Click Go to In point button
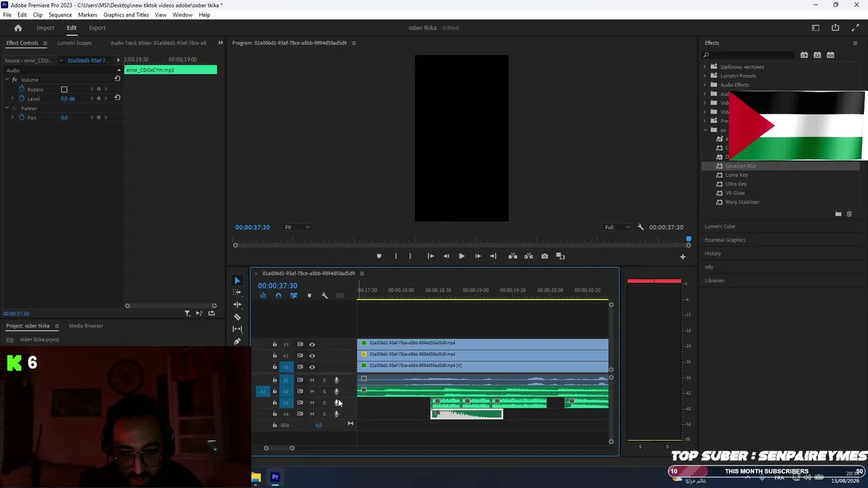868x488 pixels. 431,256
